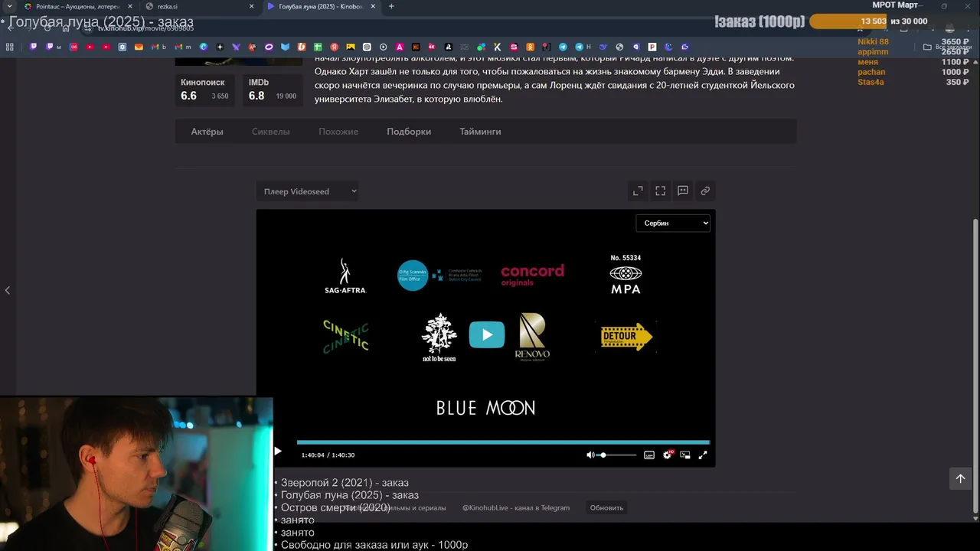980x551 pixels.
Task: Open the apps grid icon in bookmarks bar
Action: 10,47
